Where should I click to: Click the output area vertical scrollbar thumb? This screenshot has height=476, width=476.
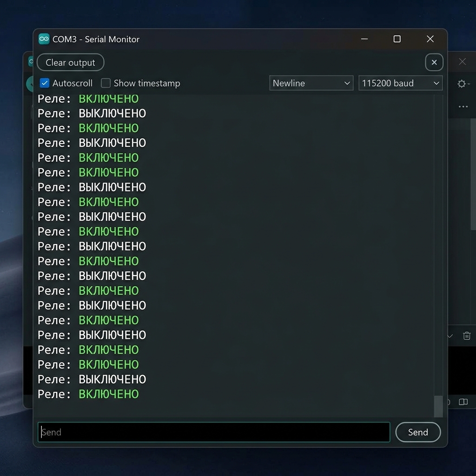coord(438,406)
